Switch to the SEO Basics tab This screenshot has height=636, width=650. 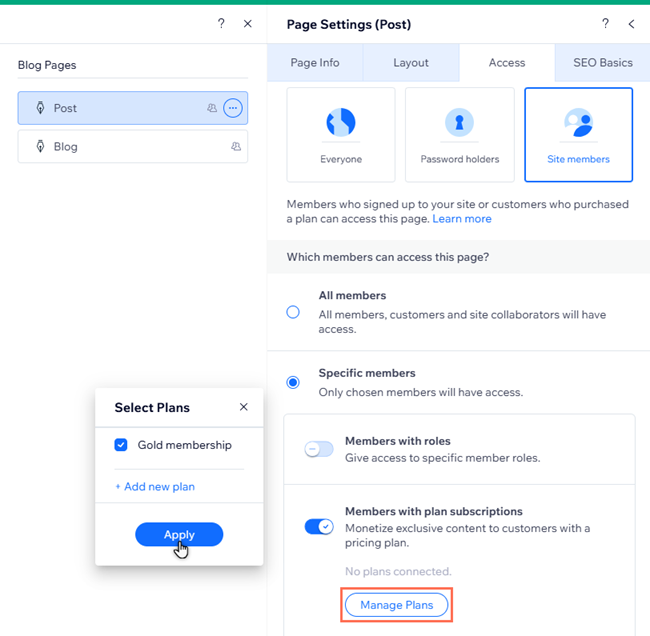(603, 63)
